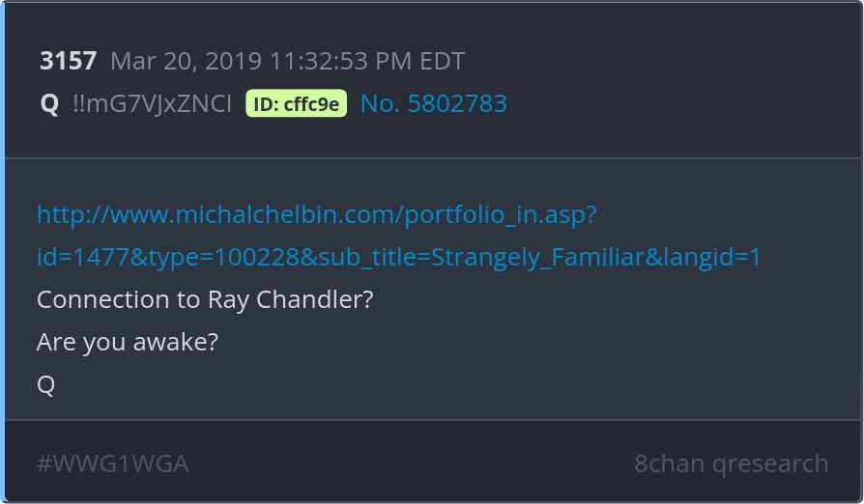Click the "Are you awake?" line

coord(128,342)
